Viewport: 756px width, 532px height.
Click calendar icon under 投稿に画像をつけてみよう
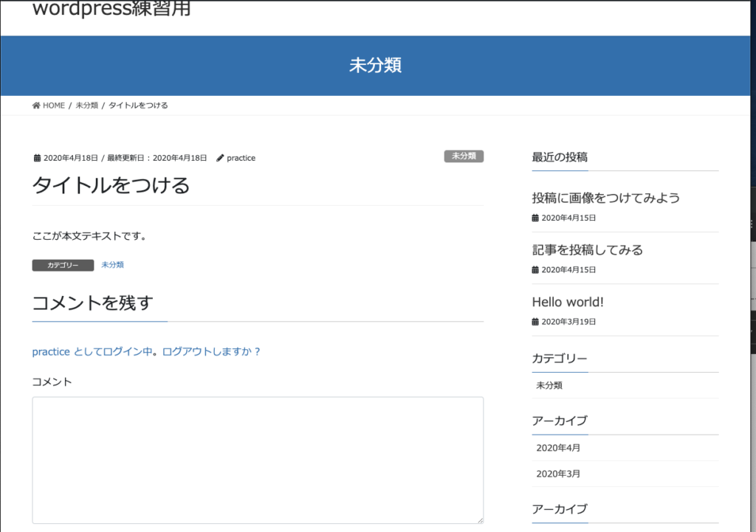pos(535,218)
